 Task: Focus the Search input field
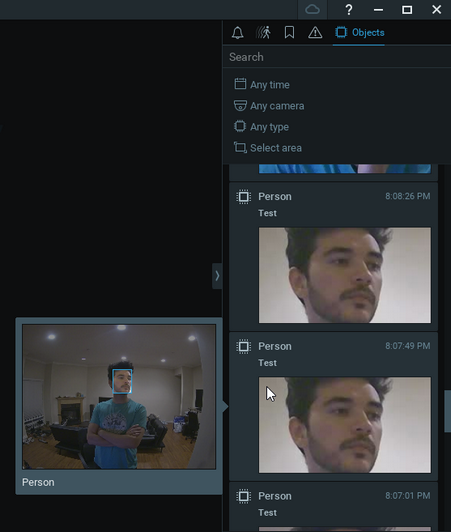tap(337, 57)
